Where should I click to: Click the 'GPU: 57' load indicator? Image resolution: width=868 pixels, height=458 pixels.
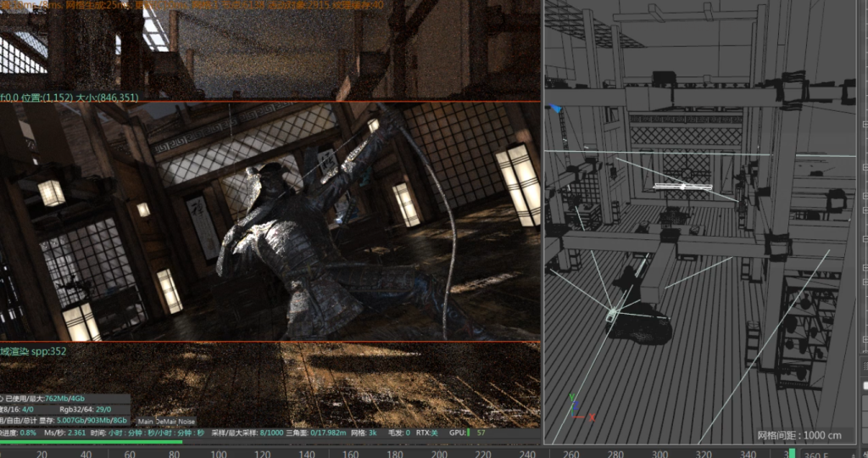coord(467,433)
